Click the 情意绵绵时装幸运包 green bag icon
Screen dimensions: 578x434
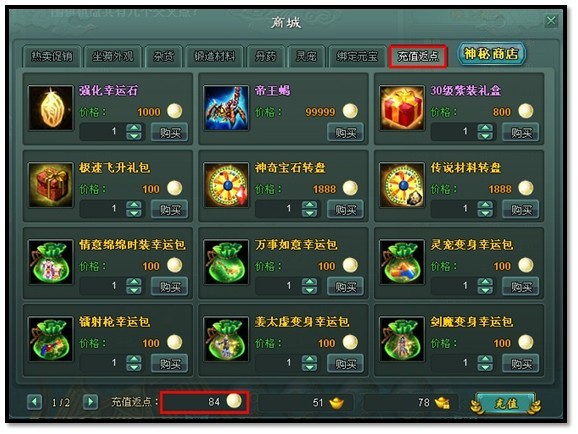pos(51,262)
